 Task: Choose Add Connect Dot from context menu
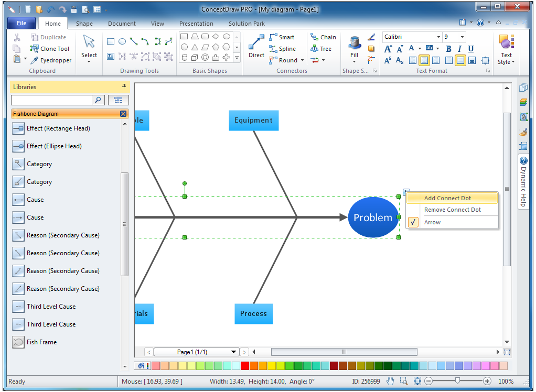(447, 198)
